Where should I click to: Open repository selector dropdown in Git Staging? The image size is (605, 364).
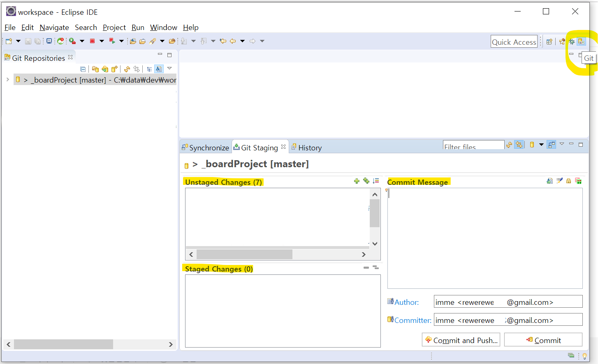point(541,145)
